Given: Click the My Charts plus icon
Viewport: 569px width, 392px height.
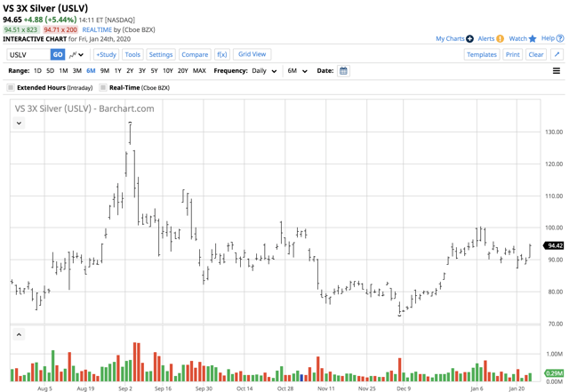Looking at the screenshot, I should click(x=469, y=38).
